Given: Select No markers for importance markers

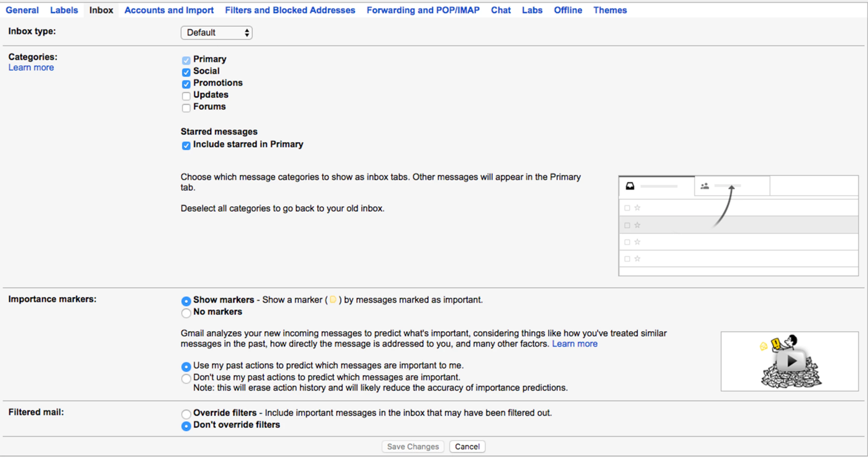Looking at the screenshot, I should (186, 313).
